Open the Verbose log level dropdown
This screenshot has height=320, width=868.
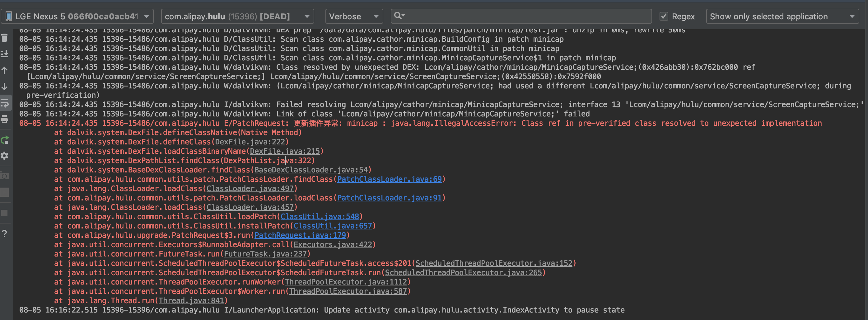click(x=354, y=16)
